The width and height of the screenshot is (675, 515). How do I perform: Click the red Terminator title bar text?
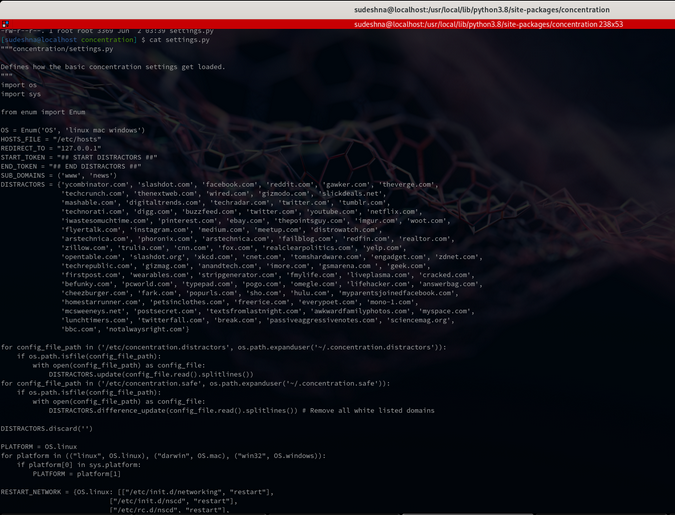coord(488,24)
